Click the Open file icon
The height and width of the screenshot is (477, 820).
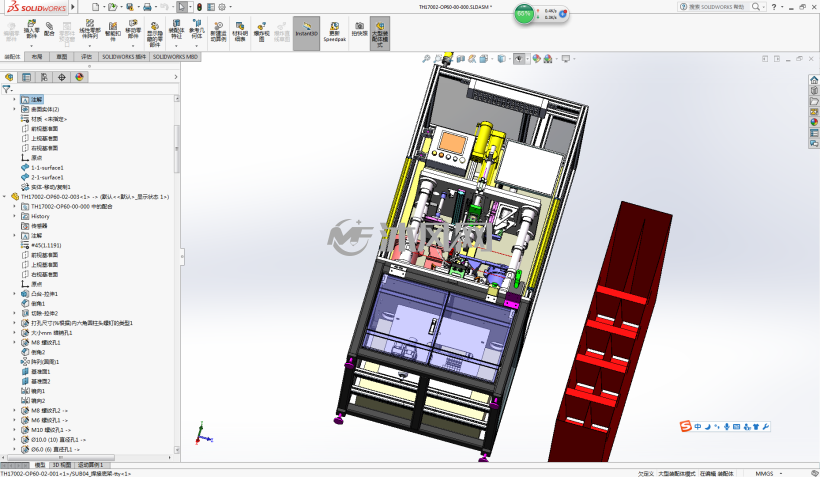point(112,7)
